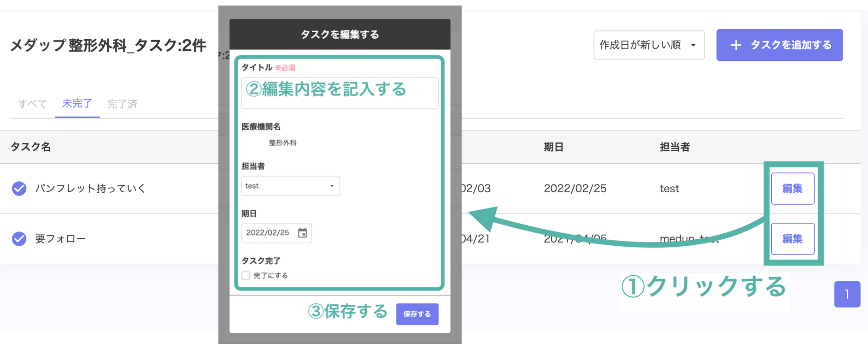This screenshot has height=344, width=868.
Task: Click the 期日 column header in table
Action: pos(554,147)
